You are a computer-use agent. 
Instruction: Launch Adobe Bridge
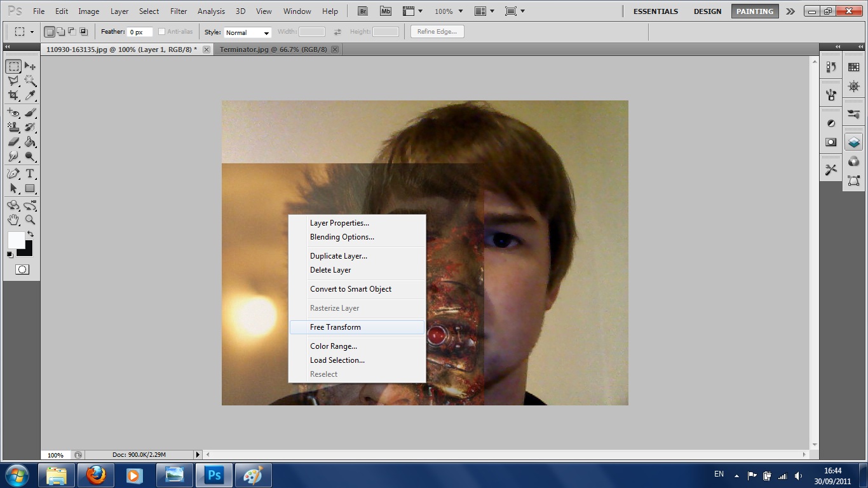click(362, 11)
